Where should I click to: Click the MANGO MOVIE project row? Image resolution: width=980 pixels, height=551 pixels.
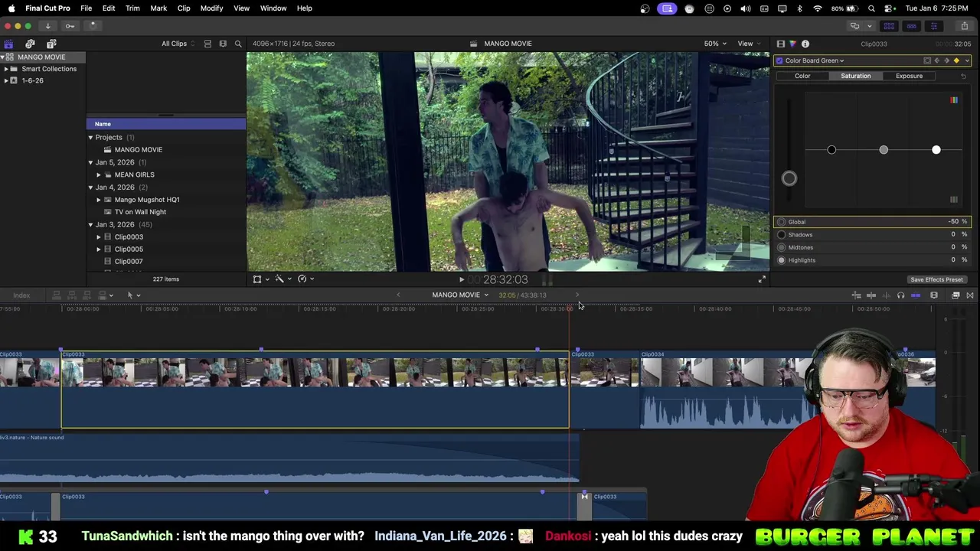point(138,150)
